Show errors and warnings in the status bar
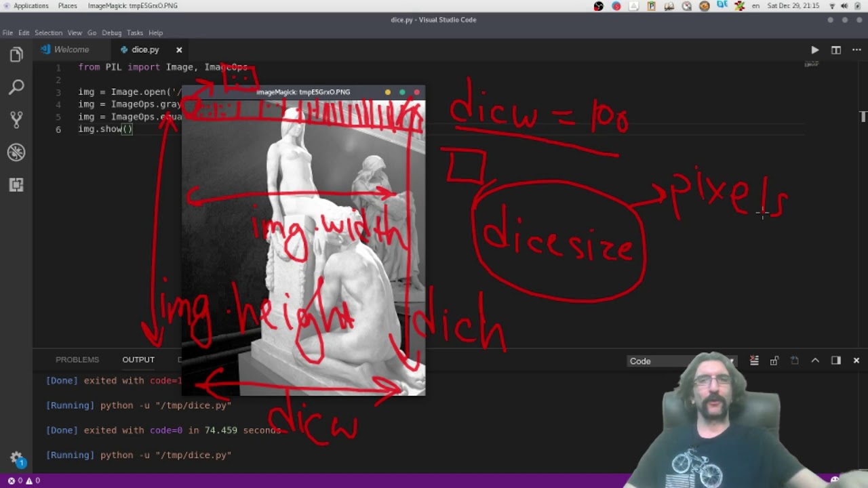The image size is (868, 488). click(24, 481)
